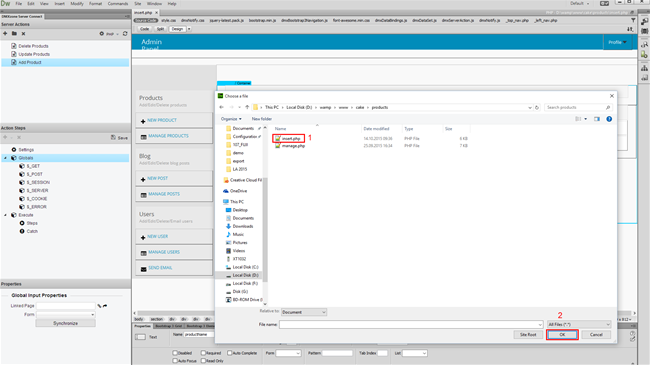The height and width of the screenshot is (365, 650).
Task: Confirm file selection with OK
Action: tap(562, 335)
